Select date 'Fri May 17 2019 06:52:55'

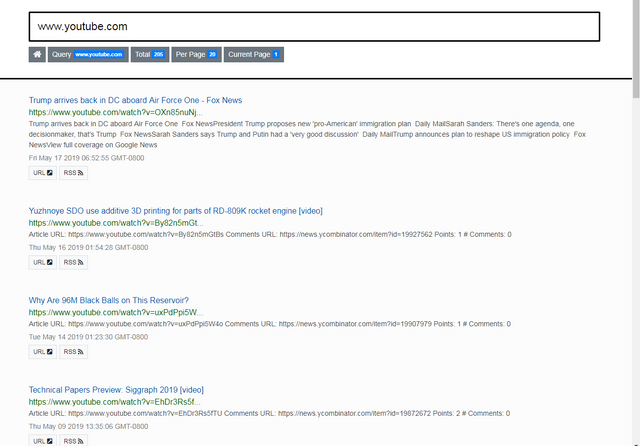click(86, 158)
